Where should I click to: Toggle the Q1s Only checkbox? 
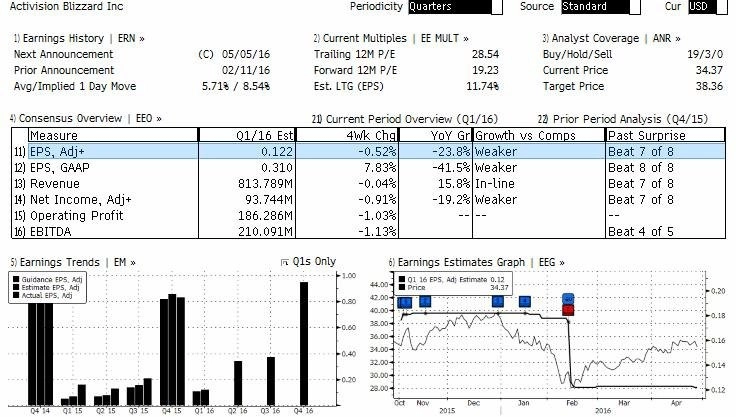284,262
